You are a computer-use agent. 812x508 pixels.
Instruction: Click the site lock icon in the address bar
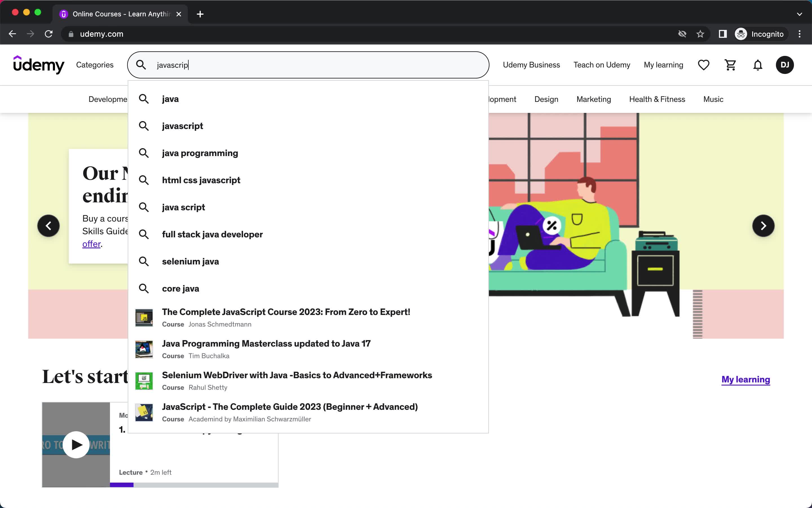point(71,34)
